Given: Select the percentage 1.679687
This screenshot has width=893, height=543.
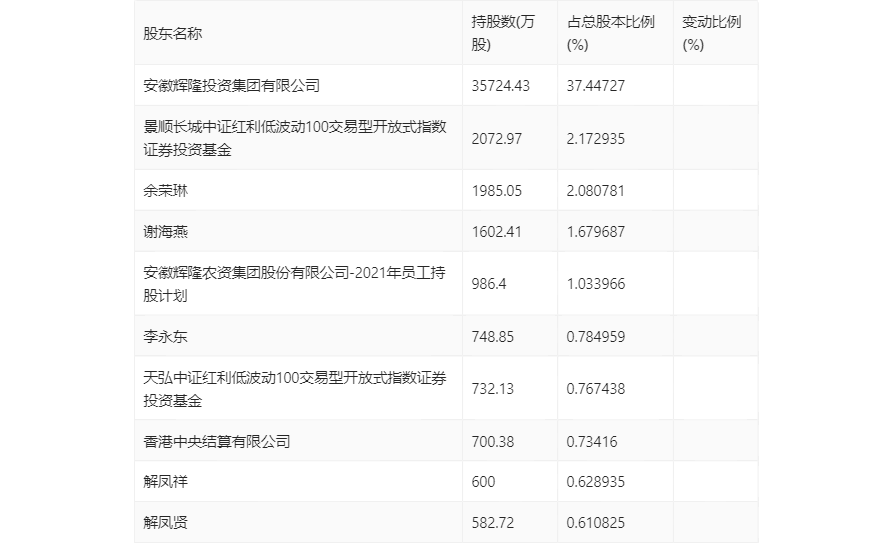Looking at the screenshot, I should point(596,231).
